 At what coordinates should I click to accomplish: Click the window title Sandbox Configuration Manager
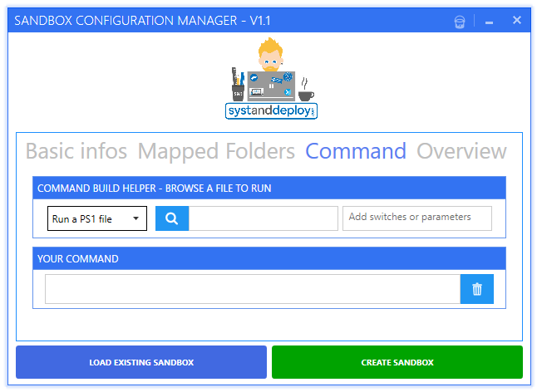(x=142, y=21)
